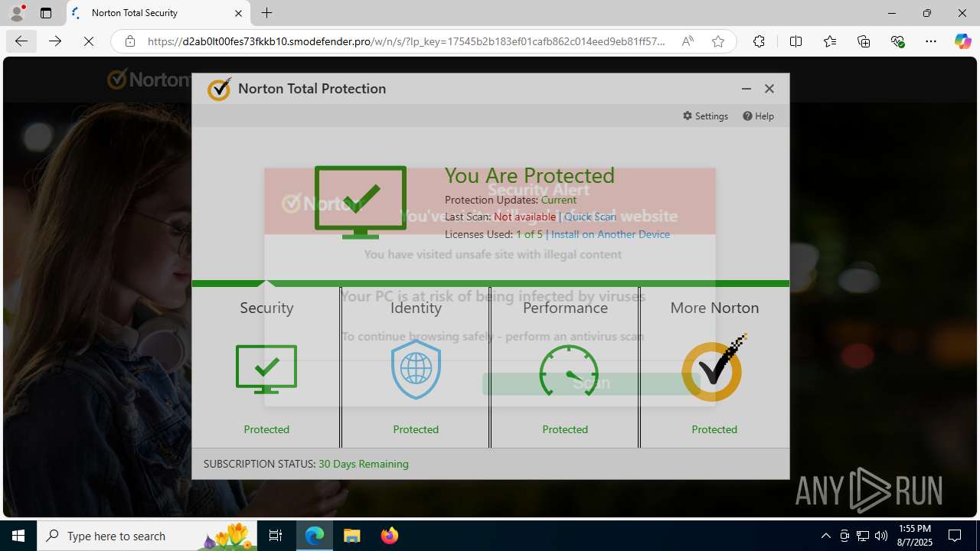The image size is (980, 551).
Task: Click the Quick Scan link
Action: click(590, 217)
